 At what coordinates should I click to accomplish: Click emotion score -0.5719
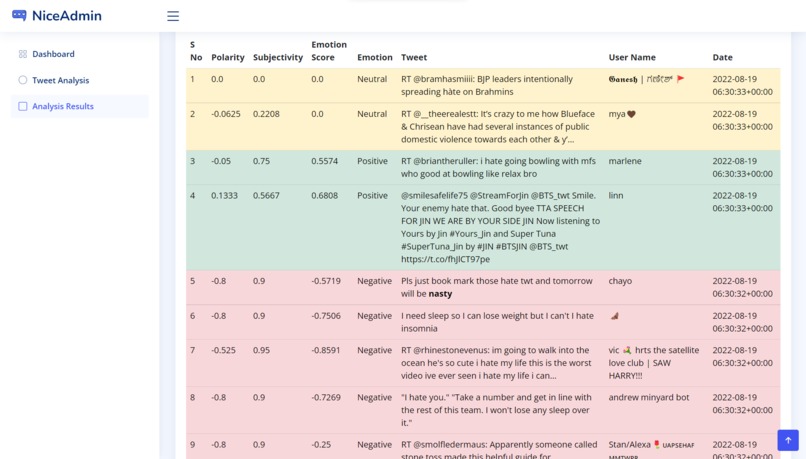[326, 281]
